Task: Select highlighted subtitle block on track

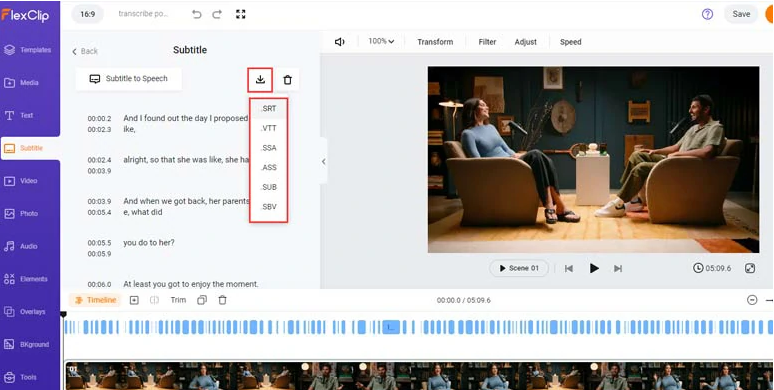Action: [x=391, y=327]
